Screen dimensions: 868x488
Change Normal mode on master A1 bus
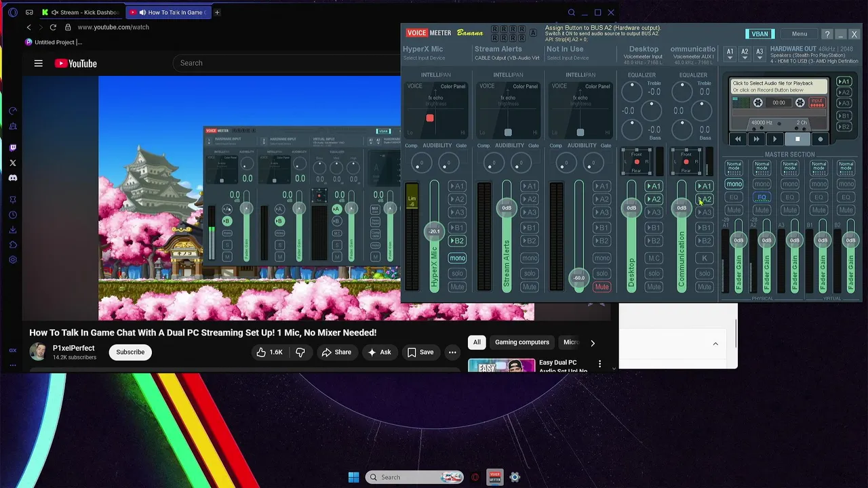pos(734,167)
